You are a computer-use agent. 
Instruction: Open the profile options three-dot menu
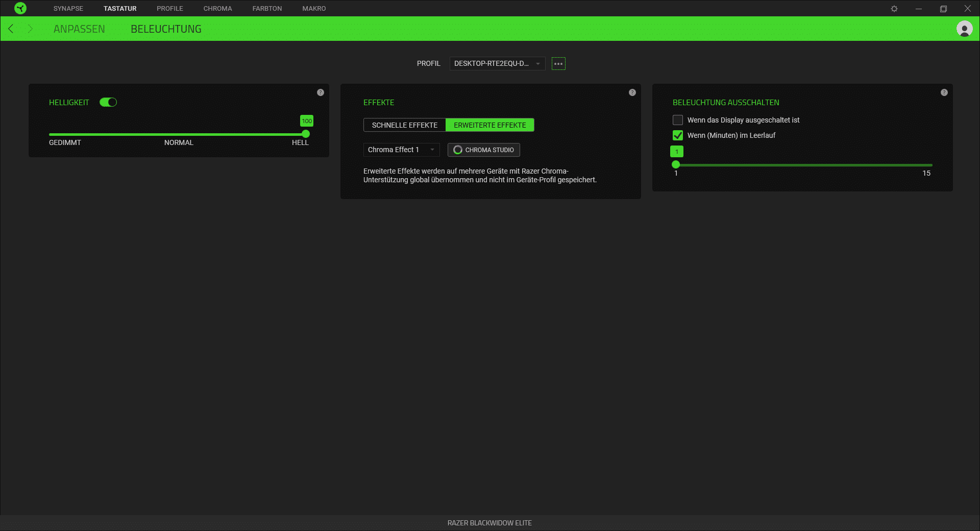click(x=558, y=64)
